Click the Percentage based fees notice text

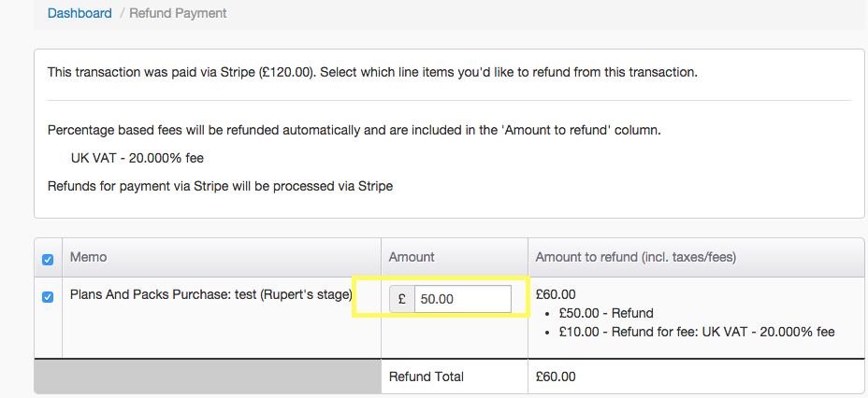(x=354, y=130)
